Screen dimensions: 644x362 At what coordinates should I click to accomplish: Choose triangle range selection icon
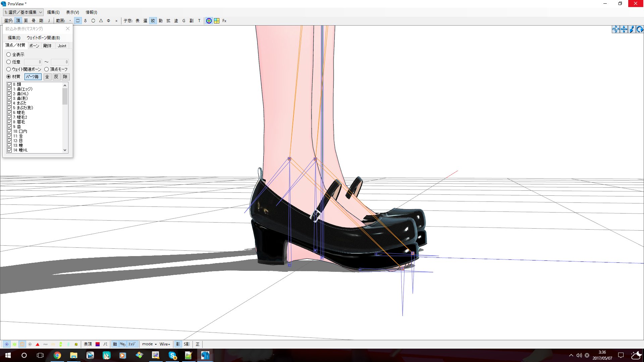(101, 21)
